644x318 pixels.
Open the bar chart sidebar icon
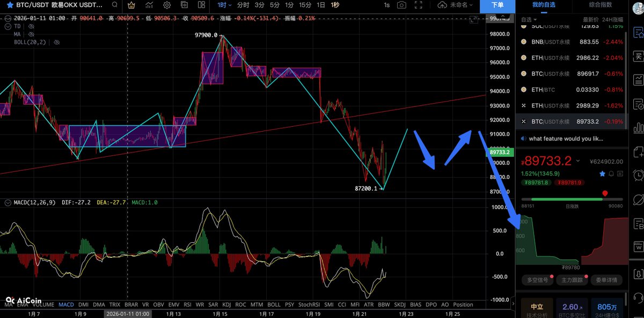click(x=638, y=128)
